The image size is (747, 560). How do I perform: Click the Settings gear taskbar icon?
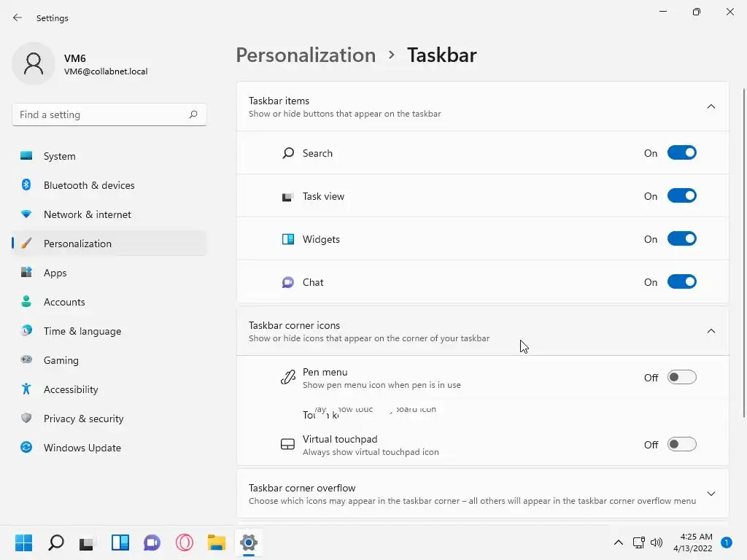[x=249, y=542]
